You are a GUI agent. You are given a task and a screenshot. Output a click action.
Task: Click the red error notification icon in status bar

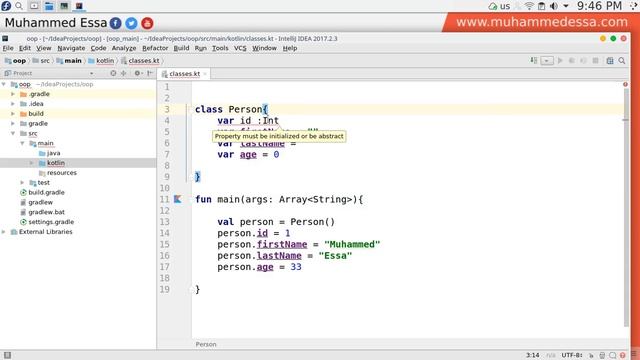(x=622, y=356)
